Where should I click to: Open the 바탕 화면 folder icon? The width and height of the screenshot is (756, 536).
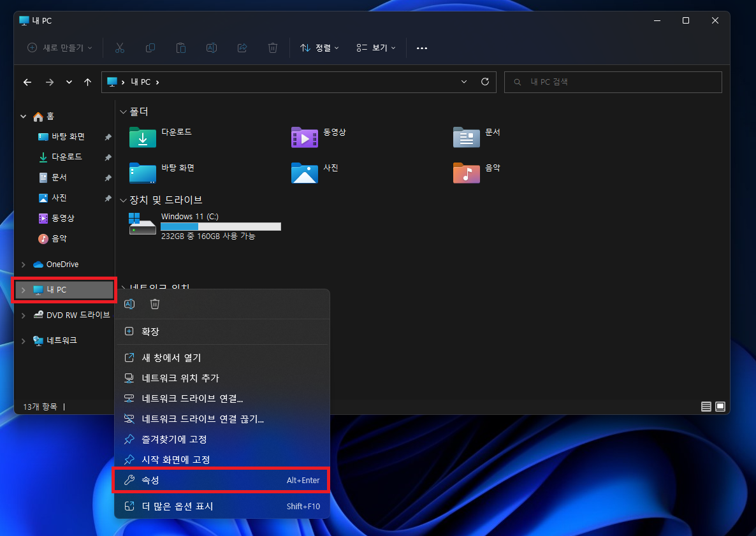tap(142, 173)
